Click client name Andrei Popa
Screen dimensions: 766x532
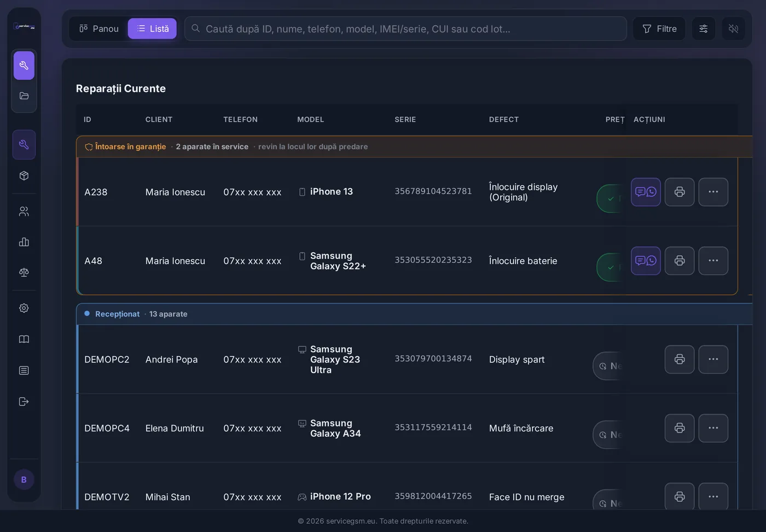172,360
